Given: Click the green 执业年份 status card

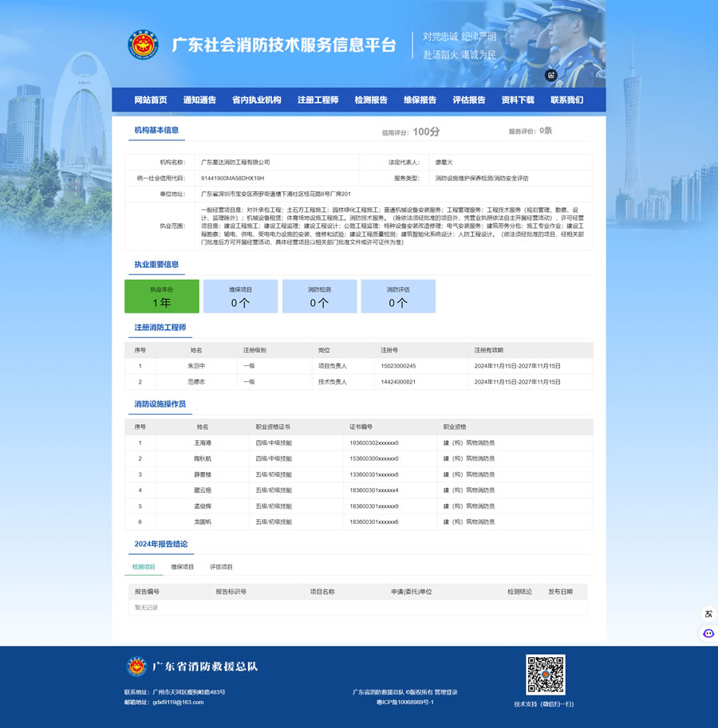Looking at the screenshot, I should 161,296.
